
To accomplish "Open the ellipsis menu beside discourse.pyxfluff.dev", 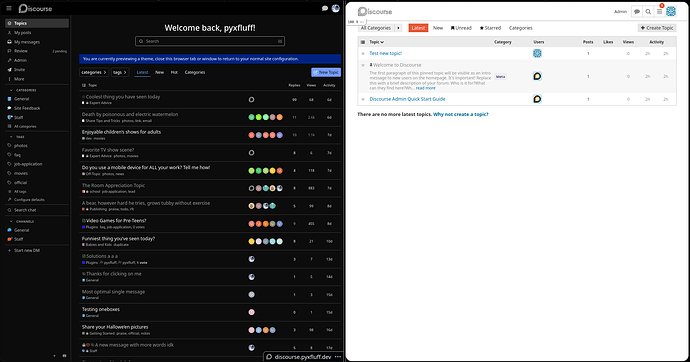I will pos(338,357).
